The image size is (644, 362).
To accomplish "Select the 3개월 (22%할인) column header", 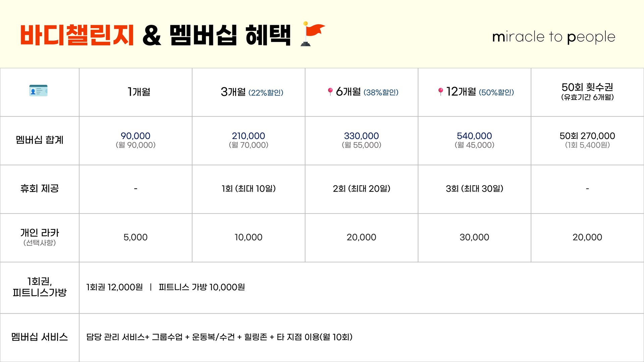I will (x=252, y=92).
